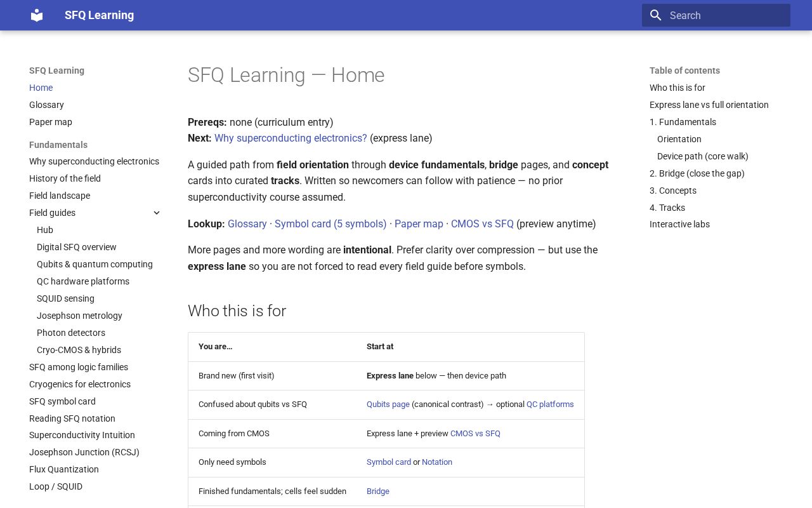This screenshot has height=508, width=812.
Task: Click the search magnifier icon
Action: pyautogui.click(x=656, y=15)
